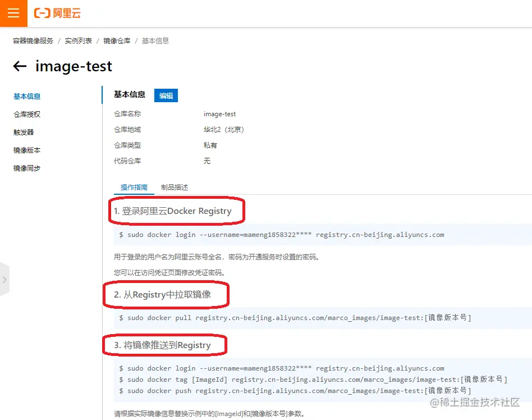Select 基本信息 in the sidebar

click(27, 97)
